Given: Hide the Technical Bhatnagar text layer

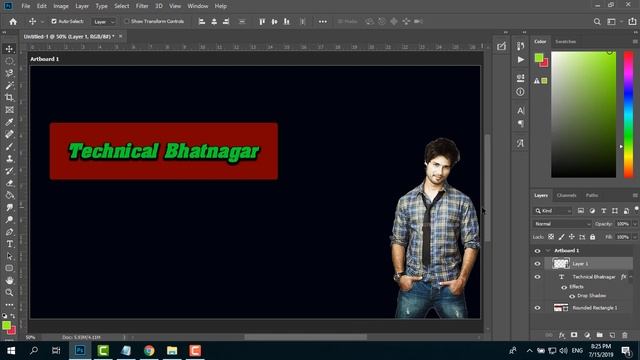Looking at the screenshot, I should (537, 277).
